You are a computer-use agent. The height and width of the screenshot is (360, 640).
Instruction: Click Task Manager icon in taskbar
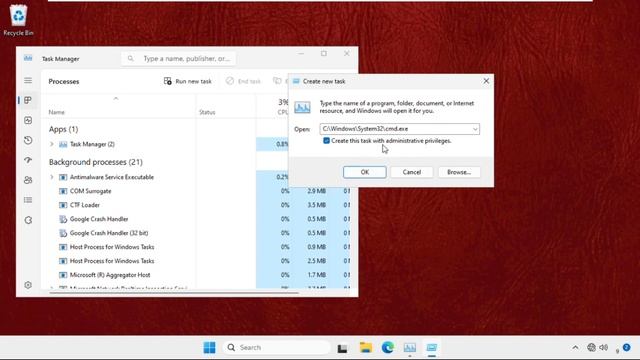pos(410,347)
